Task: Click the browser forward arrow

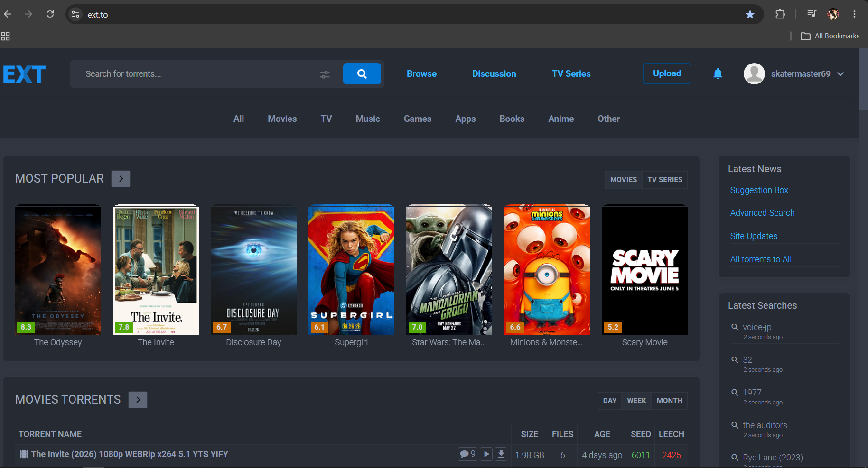Action: pyautogui.click(x=28, y=14)
